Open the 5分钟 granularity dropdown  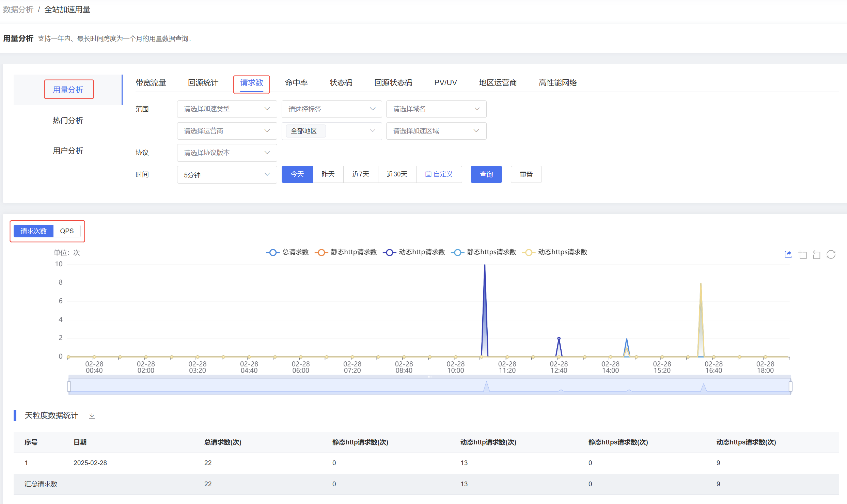(227, 175)
